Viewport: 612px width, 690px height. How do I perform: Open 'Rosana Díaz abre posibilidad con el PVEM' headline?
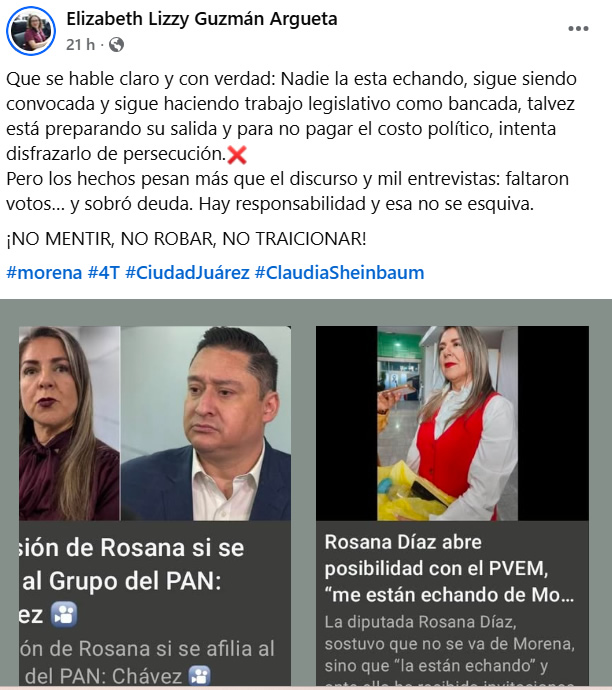pos(450,569)
